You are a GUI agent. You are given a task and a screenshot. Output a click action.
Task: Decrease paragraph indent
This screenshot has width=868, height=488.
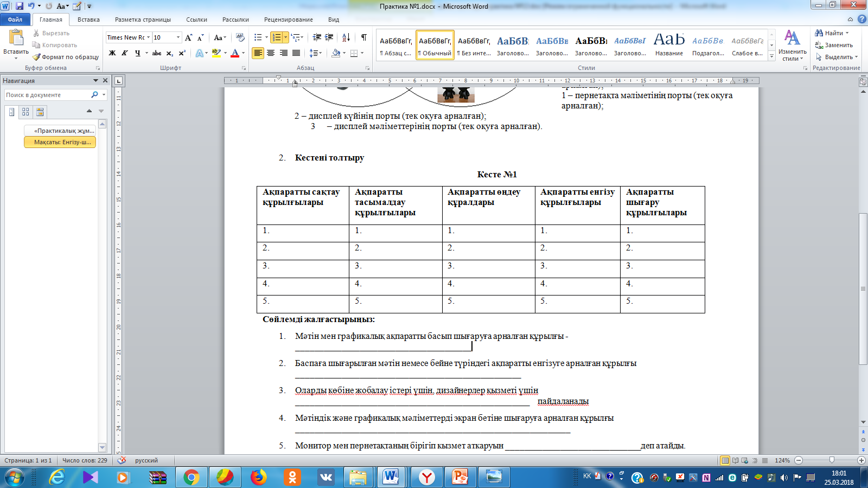[x=317, y=37]
